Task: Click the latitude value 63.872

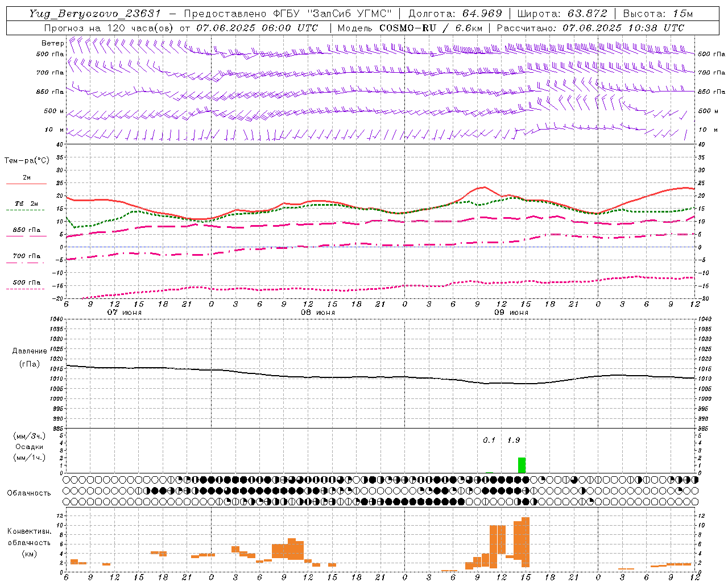Action: click(x=588, y=14)
